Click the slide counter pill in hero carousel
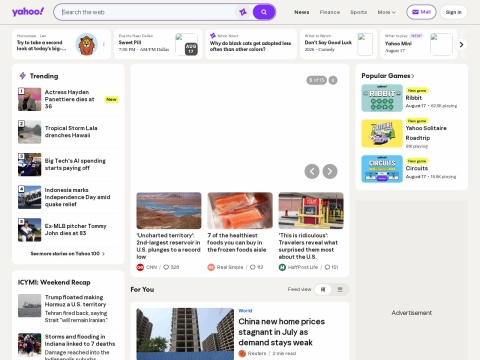This screenshot has height=360, width=480. (316, 80)
